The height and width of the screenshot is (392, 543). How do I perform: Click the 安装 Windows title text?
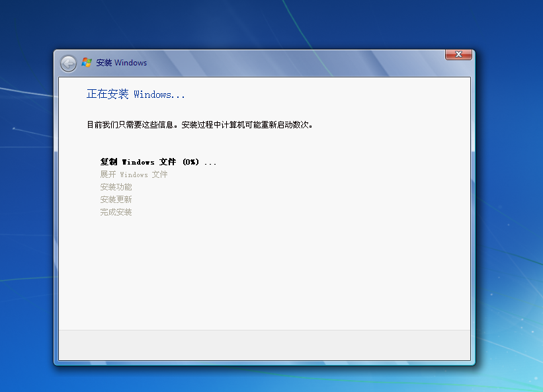[x=122, y=63]
